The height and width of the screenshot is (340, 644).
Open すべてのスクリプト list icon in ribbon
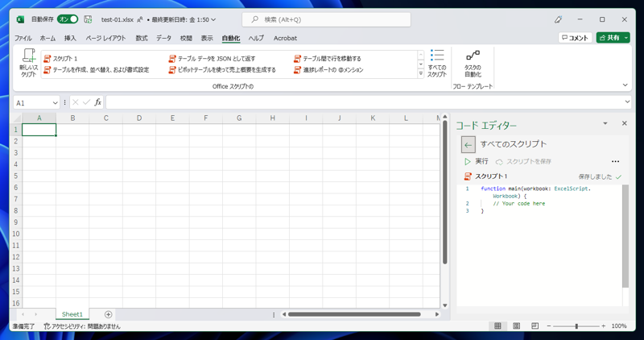[437, 64]
